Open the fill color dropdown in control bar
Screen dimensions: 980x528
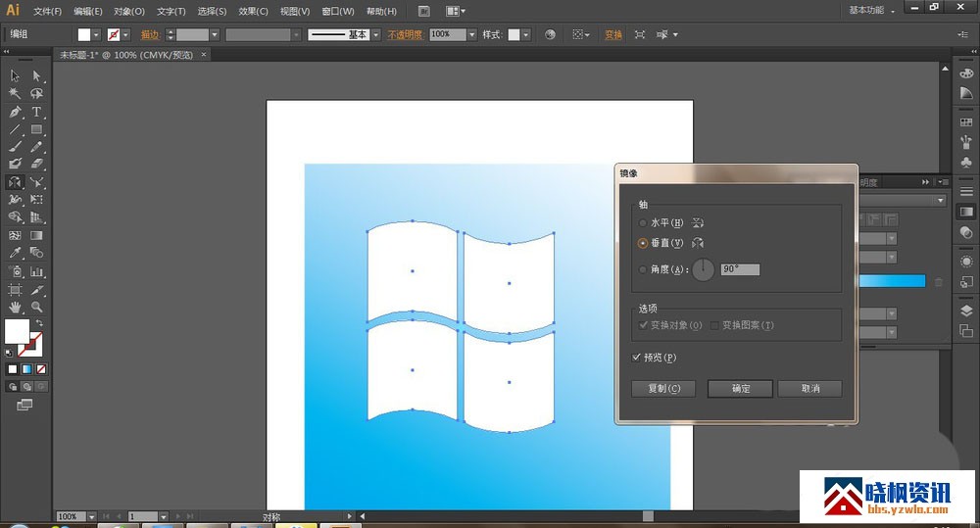[96, 35]
